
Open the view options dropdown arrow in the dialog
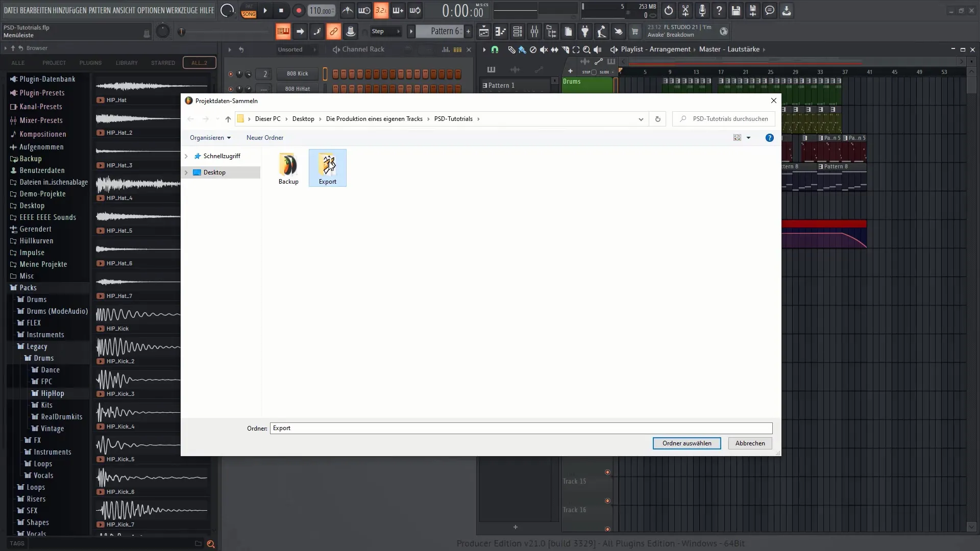point(749,138)
